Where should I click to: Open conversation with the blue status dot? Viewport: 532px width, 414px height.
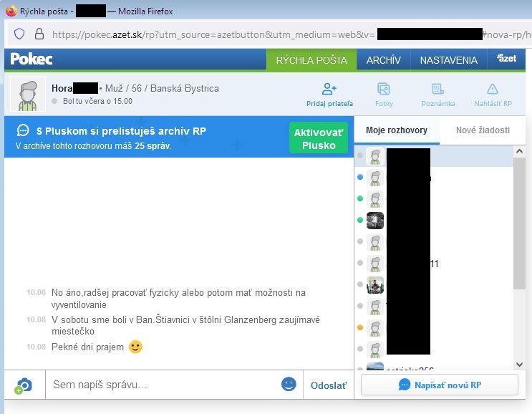click(x=434, y=178)
